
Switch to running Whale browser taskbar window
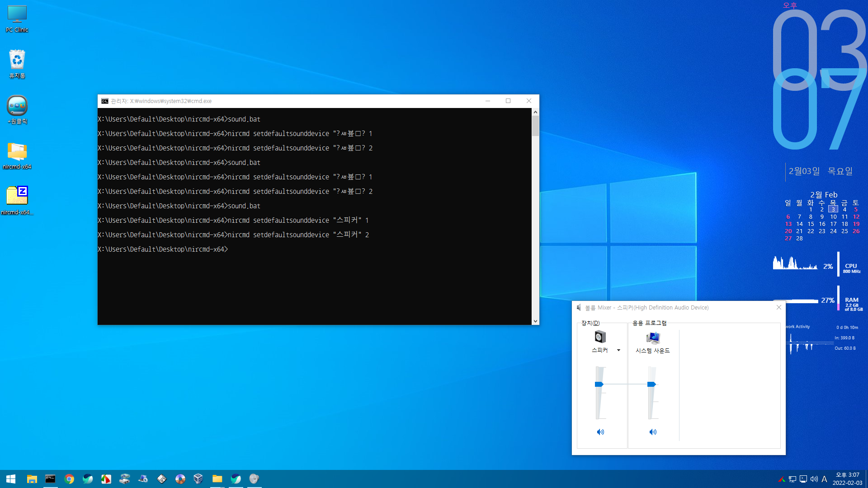(x=236, y=479)
